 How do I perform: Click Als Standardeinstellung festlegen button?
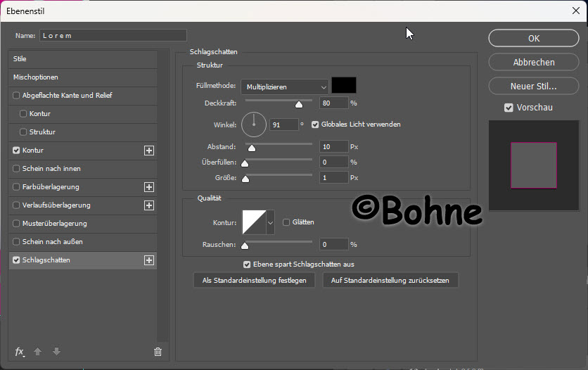(254, 280)
